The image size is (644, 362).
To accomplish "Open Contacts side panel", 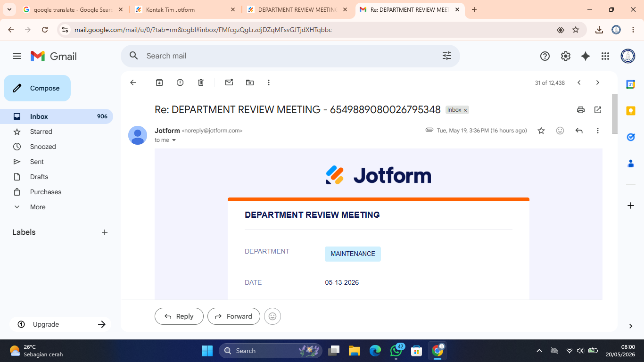I will tap(631, 164).
